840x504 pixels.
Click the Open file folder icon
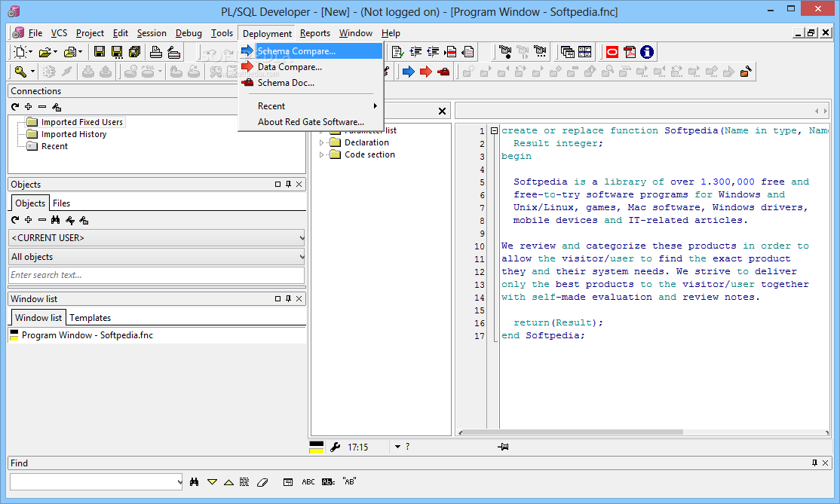[x=44, y=52]
